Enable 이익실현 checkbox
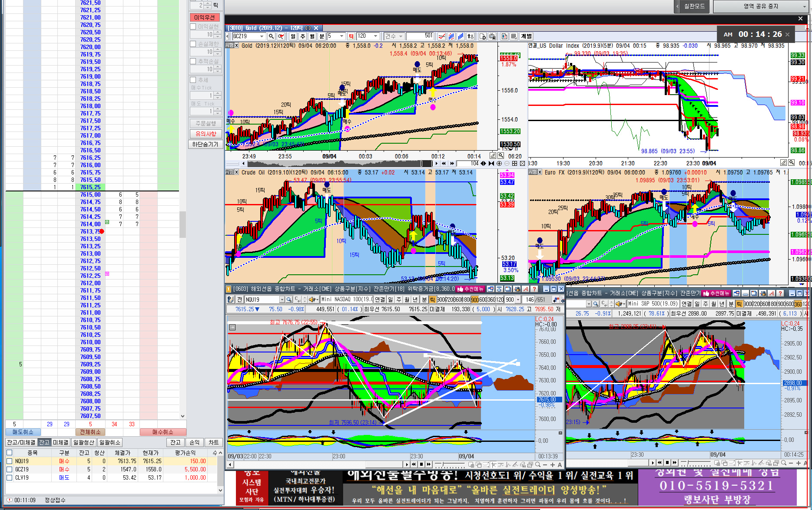This screenshot has width=812, height=510. tap(193, 26)
